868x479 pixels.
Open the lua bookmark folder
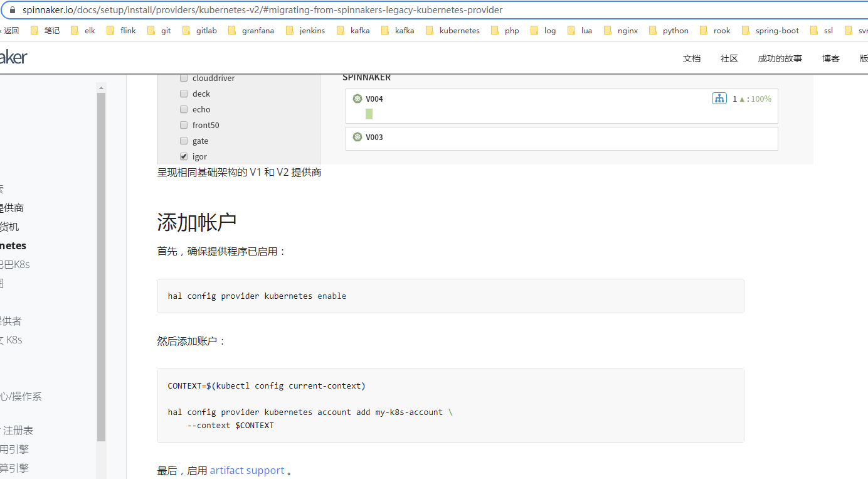tap(580, 30)
